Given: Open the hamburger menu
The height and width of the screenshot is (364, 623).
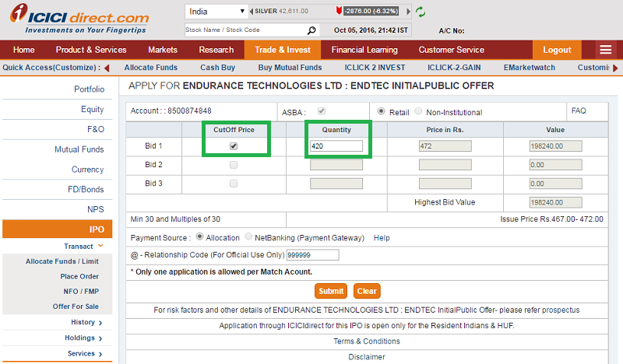Looking at the screenshot, I should click(606, 50).
